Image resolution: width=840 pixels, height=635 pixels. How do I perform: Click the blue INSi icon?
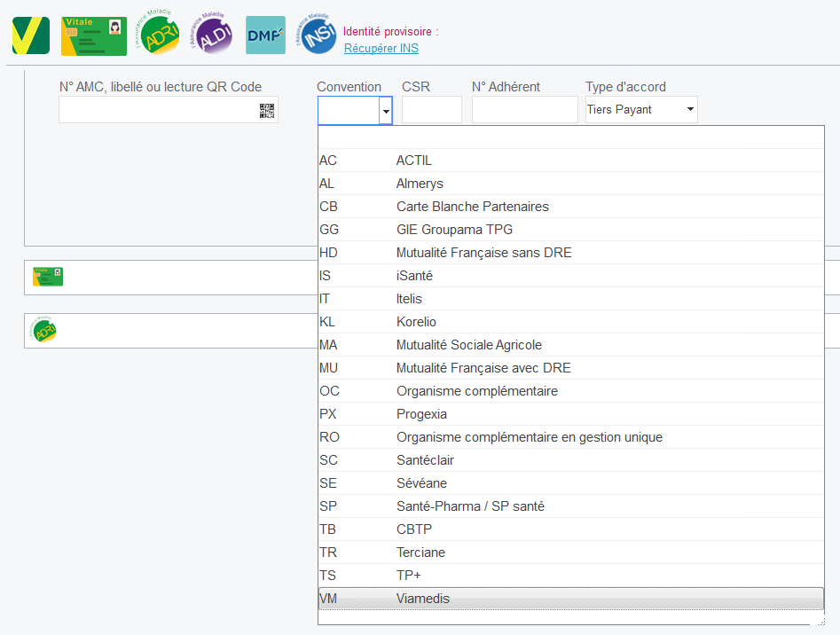(x=318, y=35)
